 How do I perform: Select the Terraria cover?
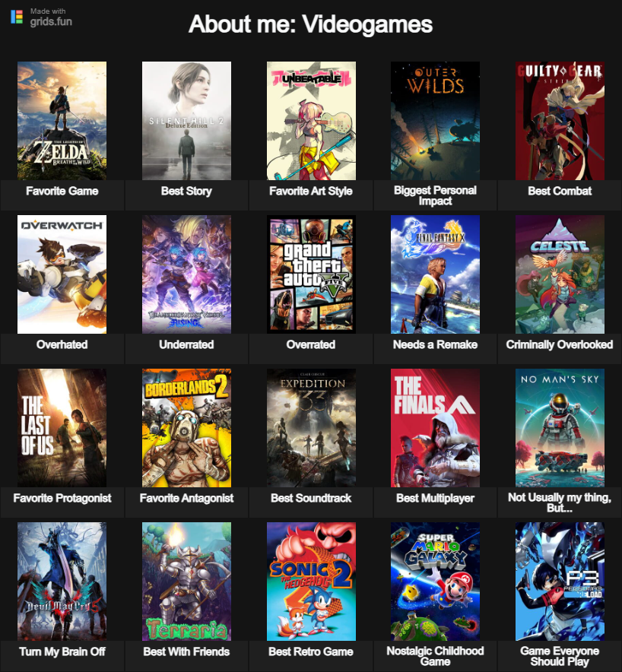click(186, 581)
